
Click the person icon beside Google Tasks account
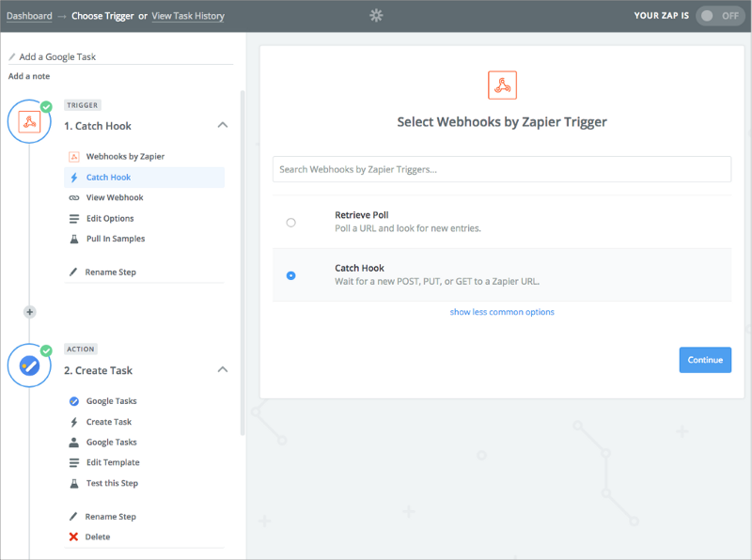coord(74,442)
